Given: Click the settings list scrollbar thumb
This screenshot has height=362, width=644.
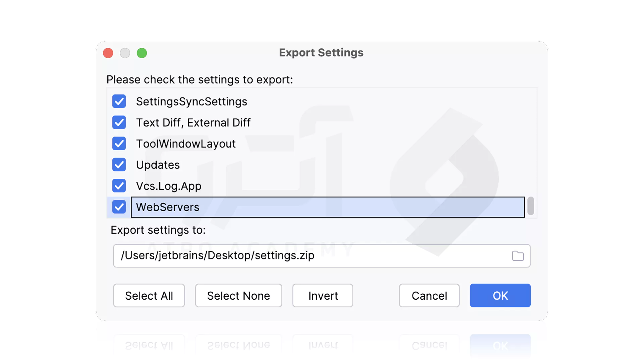Looking at the screenshot, I should point(531,206).
